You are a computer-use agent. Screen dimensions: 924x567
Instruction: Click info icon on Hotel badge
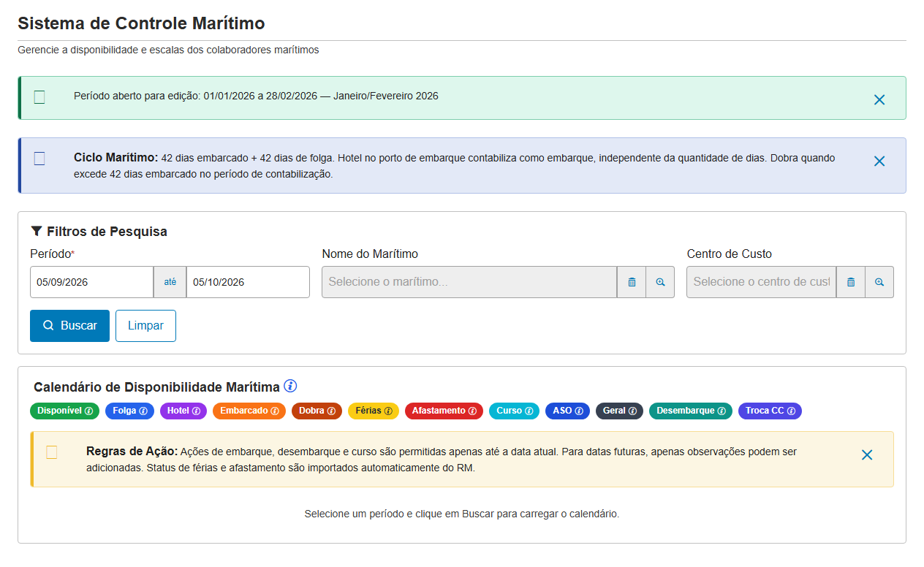pos(196,411)
